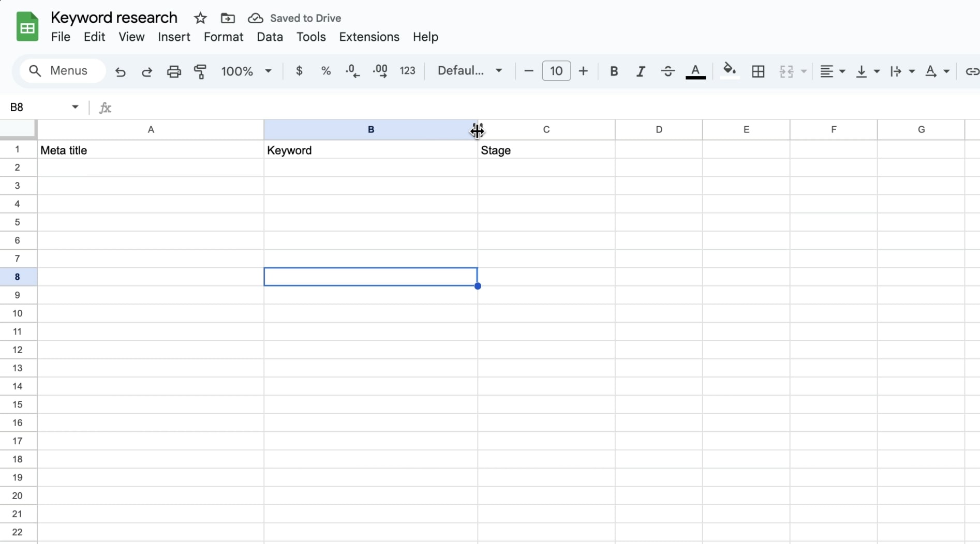Open the Fill color picker
The image size is (980, 544).
coord(730,71)
